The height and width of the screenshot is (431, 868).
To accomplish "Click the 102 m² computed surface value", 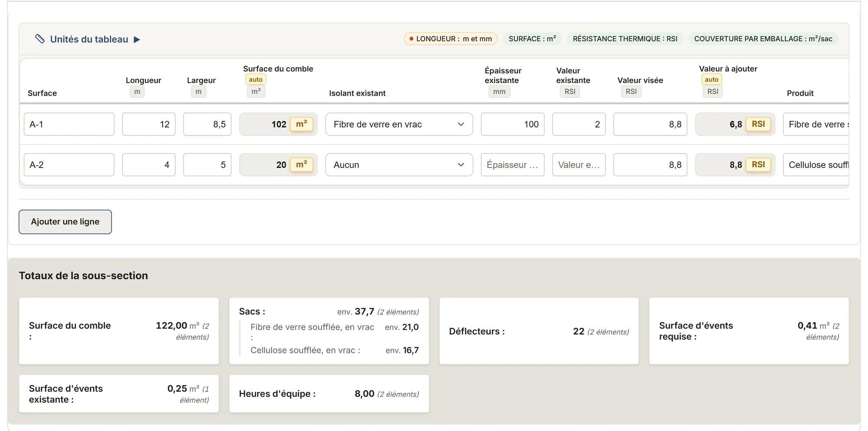I will pyautogui.click(x=278, y=124).
